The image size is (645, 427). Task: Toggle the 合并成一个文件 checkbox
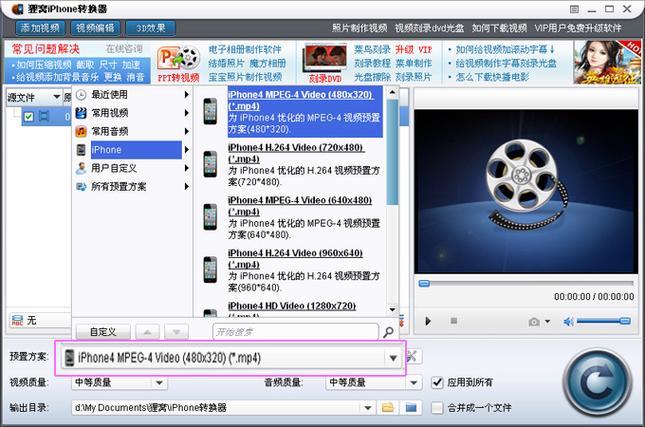(x=437, y=408)
